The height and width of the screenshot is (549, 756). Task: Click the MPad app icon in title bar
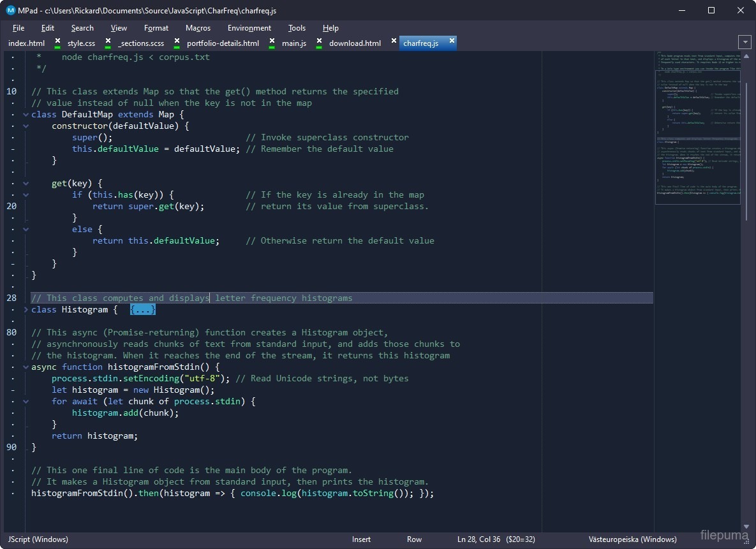(x=10, y=10)
